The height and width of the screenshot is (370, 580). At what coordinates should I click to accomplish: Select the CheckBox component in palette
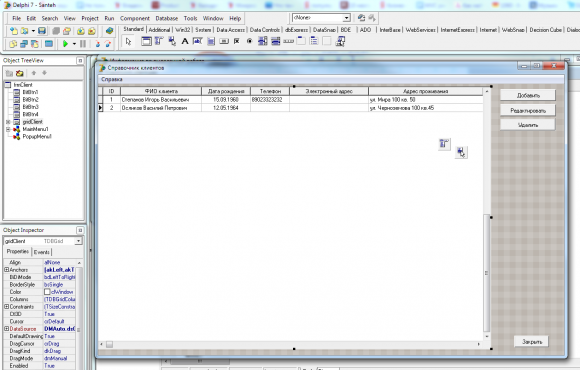[237, 41]
